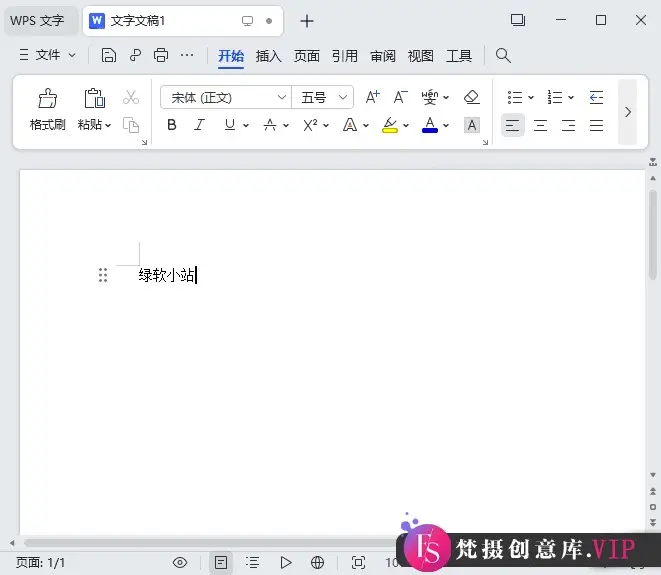The height and width of the screenshot is (575, 661).
Task: Click the Print icon in quick toolbar
Action: (x=161, y=55)
